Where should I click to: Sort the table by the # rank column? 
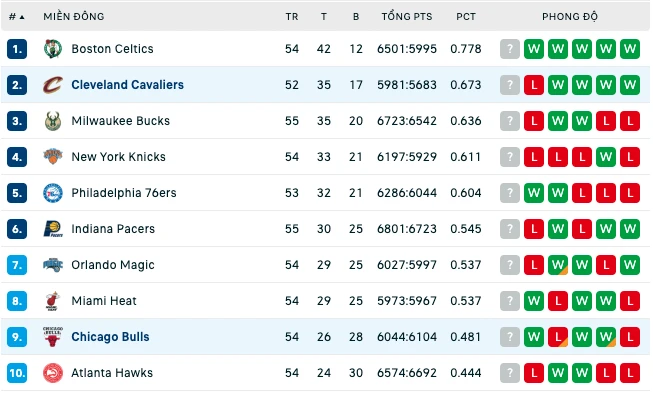click(17, 17)
